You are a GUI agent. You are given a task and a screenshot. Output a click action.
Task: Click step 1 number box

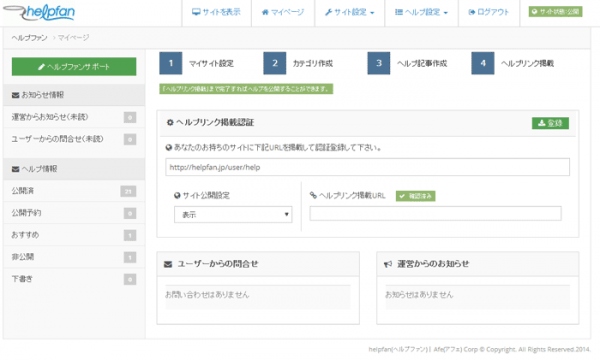click(171, 63)
